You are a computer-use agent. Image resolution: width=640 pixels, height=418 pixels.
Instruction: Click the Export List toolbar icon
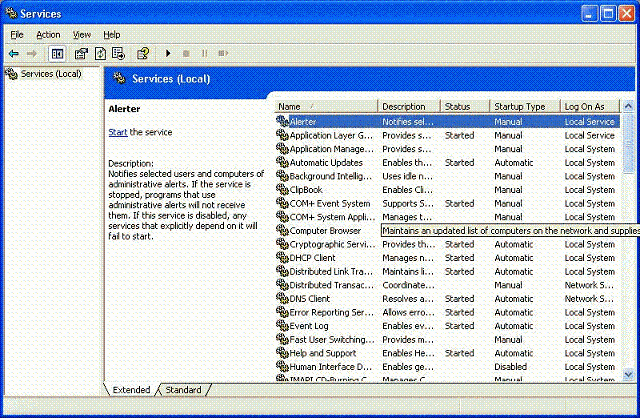click(119, 53)
